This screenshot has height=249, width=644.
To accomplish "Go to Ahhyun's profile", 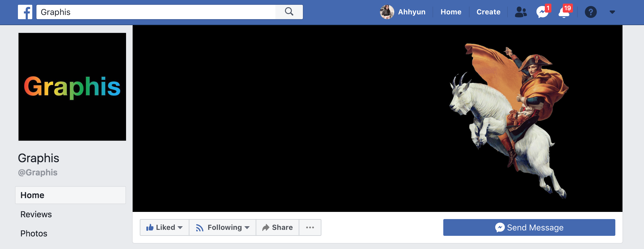I will coord(412,12).
